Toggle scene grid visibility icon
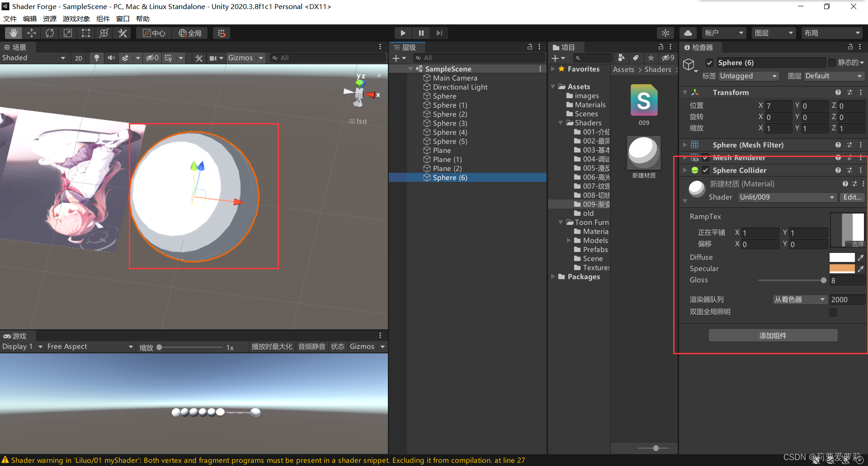 coord(168,58)
